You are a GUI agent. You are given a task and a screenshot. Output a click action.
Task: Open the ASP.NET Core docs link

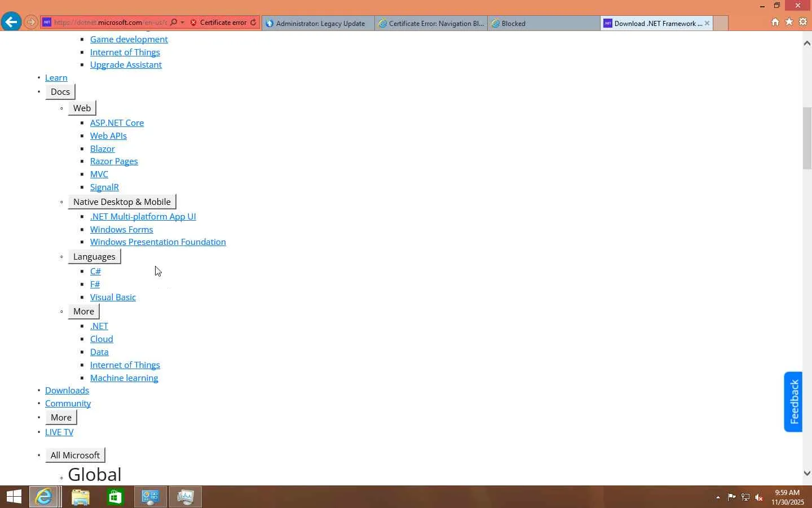[x=117, y=122]
